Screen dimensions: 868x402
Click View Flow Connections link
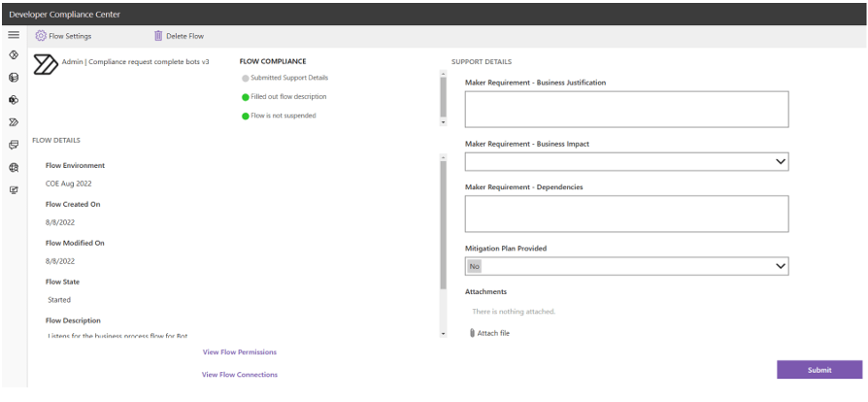point(239,374)
